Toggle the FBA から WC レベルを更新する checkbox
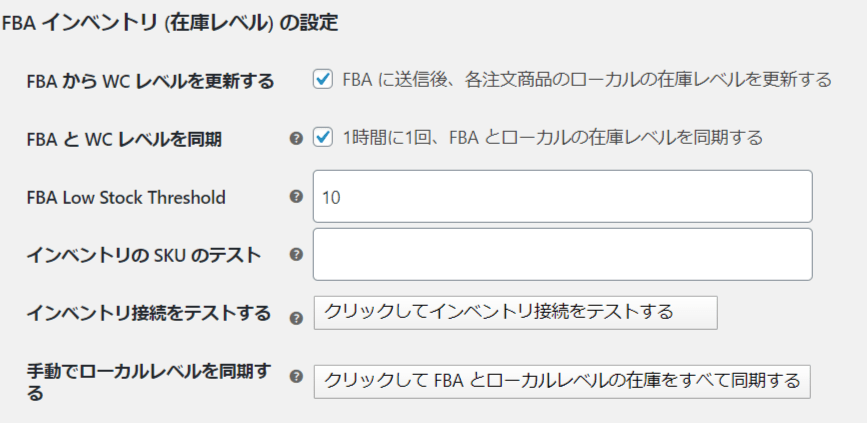 (323, 79)
